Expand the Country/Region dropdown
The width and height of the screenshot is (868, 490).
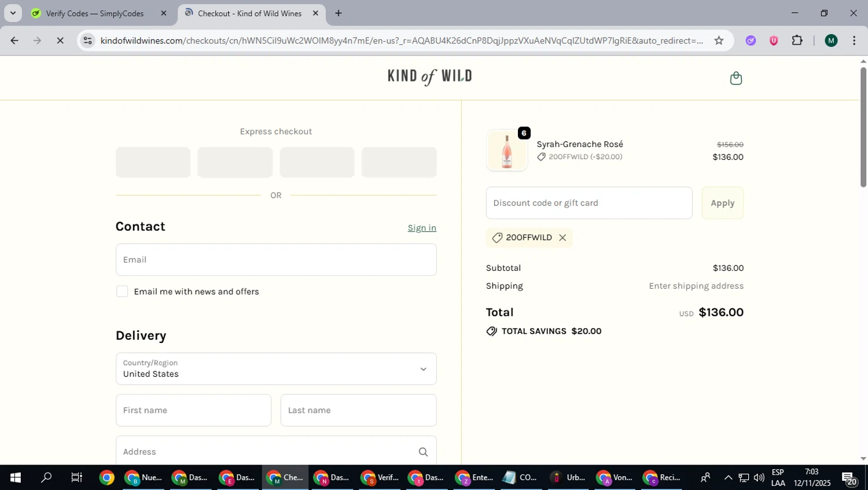click(x=276, y=369)
